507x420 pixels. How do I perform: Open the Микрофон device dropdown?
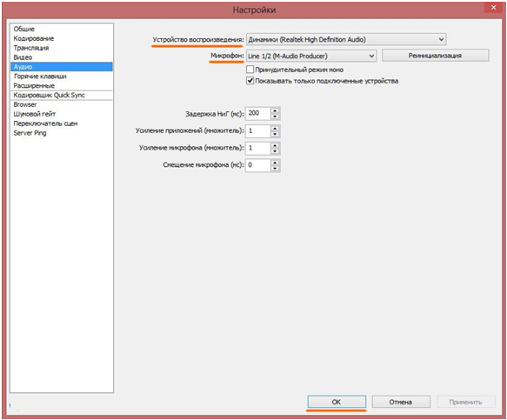[x=311, y=56]
